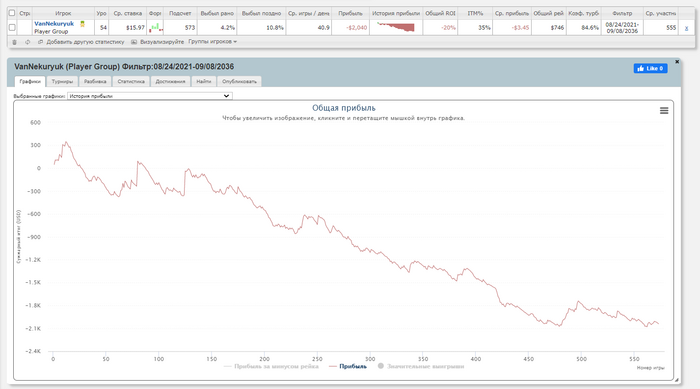This screenshot has height=389, width=700.
Task: Sort by the ITM% column header
Action: click(x=475, y=13)
